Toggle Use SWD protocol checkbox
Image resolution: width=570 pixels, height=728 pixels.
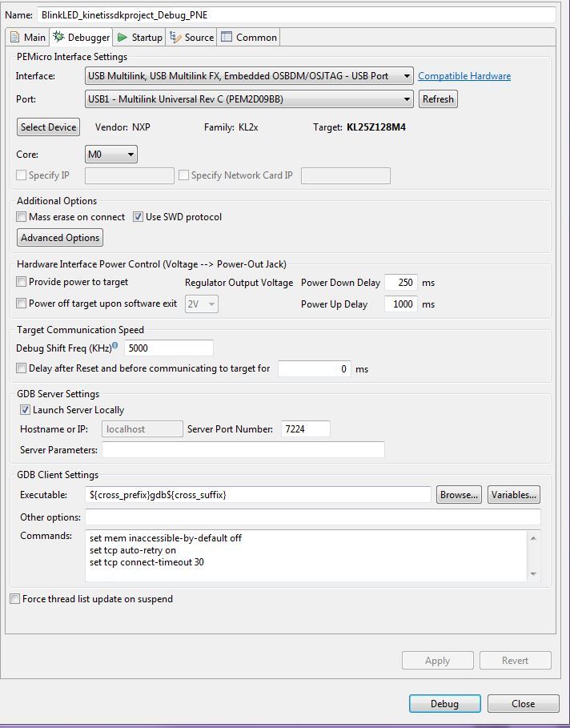(138, 217)
